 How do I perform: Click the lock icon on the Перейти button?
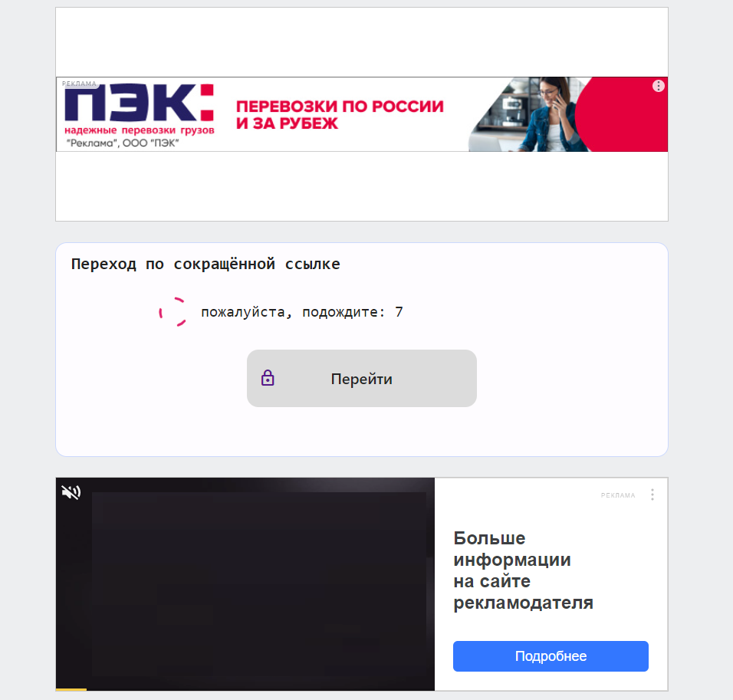268,377
